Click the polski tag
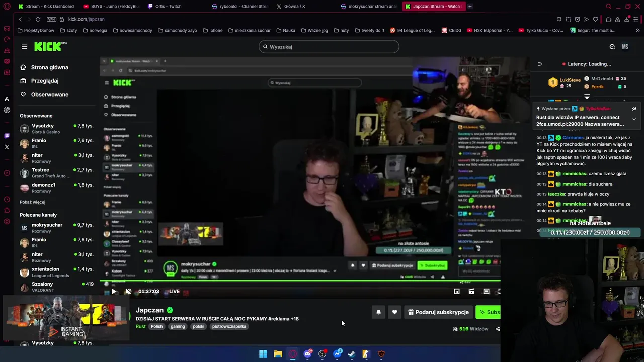 [199, 326]
